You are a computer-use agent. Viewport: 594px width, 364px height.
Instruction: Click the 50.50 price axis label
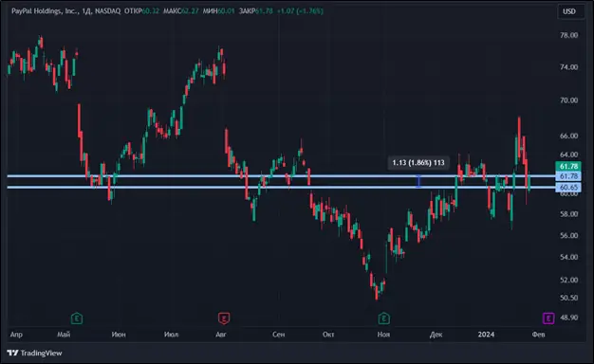(x=569, y=298)
